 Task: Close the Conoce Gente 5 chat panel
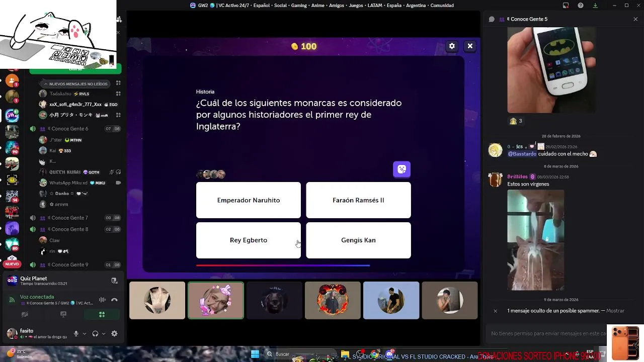pyautogui.click(x=635, y=19)
